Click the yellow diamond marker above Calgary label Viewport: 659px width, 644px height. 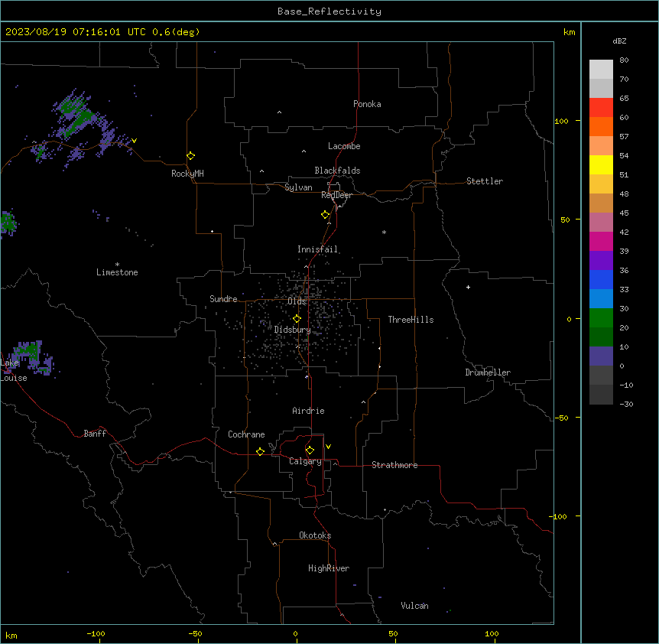click(310, 450)
